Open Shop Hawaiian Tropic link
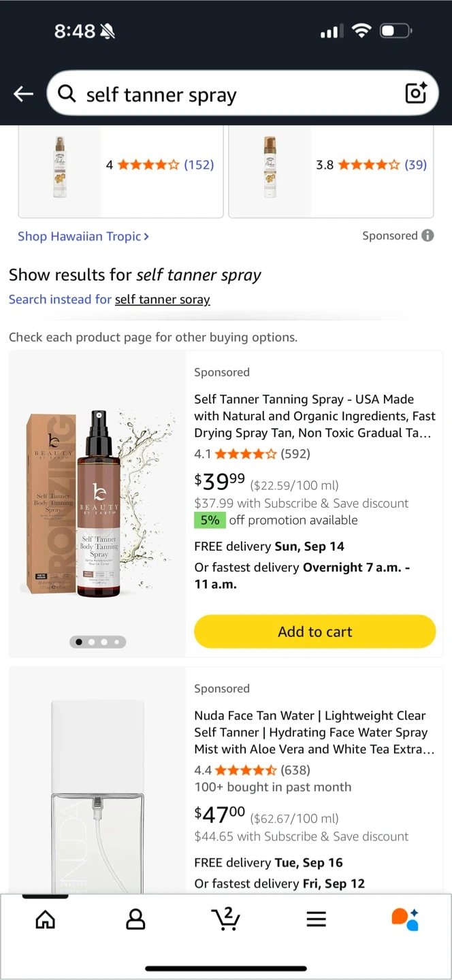Viewport: 452px width, 980px height. coord(83,236)
